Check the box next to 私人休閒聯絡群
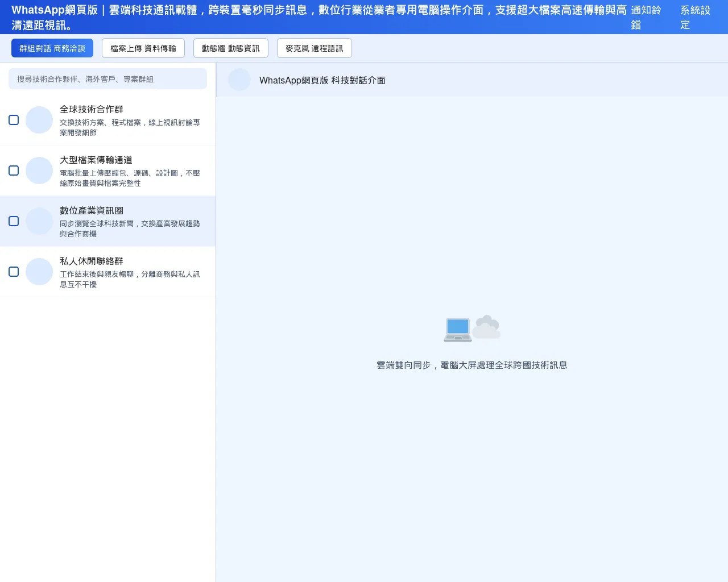This screenshot has height=582, width=728. (14, 272)
